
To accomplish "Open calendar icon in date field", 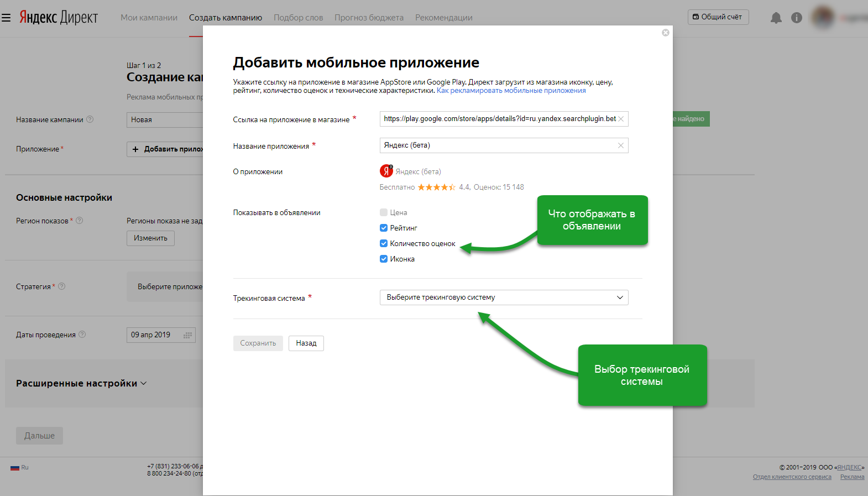I will click(188, 335).
